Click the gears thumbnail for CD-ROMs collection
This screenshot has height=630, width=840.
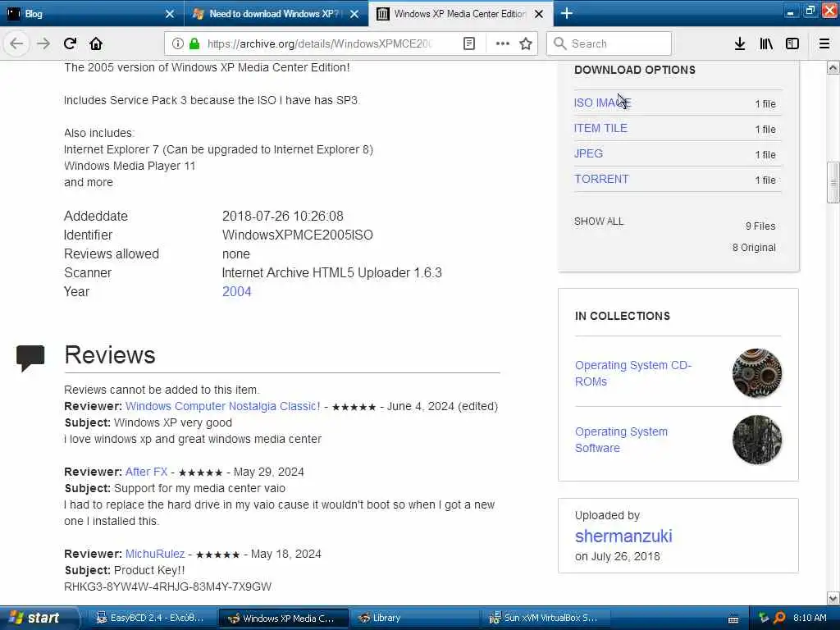pyautogui.click(x=757, y=373)
